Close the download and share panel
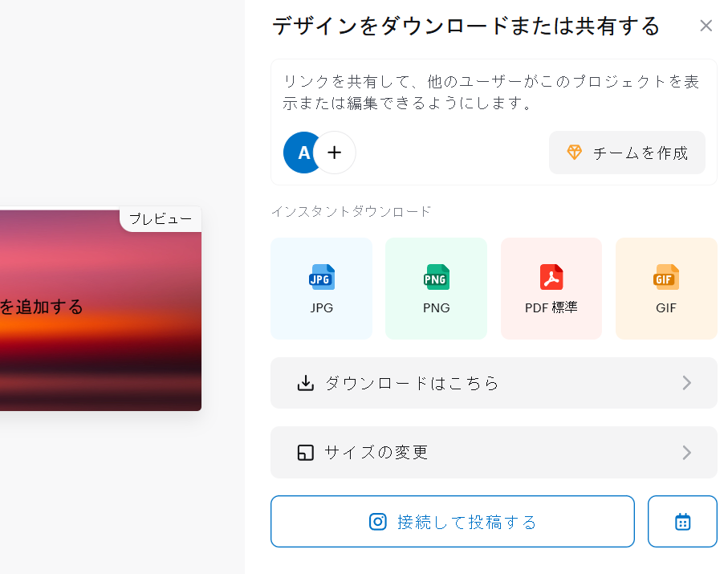Image resolution: width=728 pixels, height=574 pixels. tap(706, 26)
